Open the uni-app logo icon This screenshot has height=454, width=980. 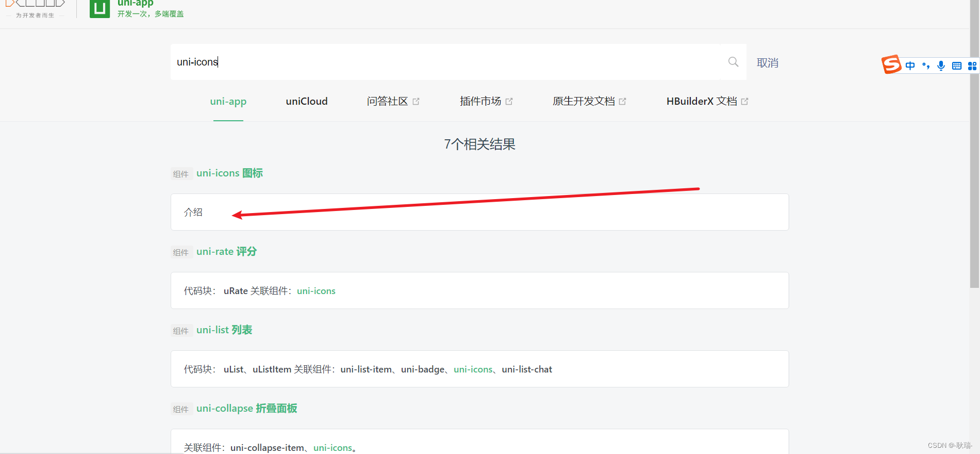99,9
